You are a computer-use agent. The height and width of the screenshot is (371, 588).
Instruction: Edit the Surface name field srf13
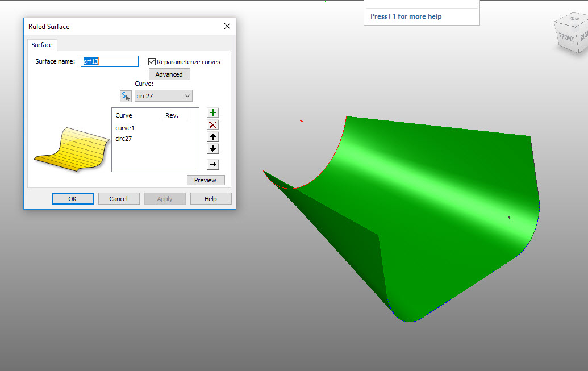[109, 61]
